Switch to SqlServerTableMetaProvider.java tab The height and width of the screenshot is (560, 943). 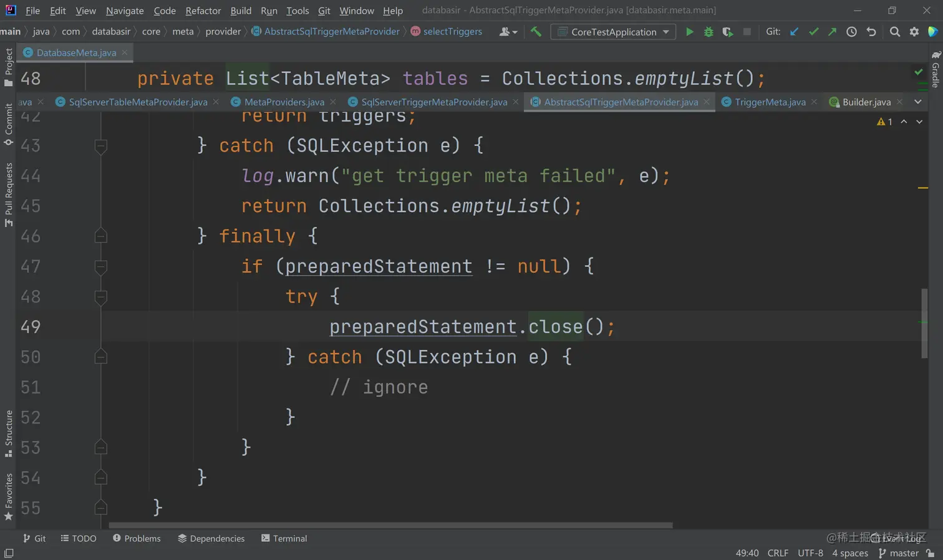click(138, 102)
